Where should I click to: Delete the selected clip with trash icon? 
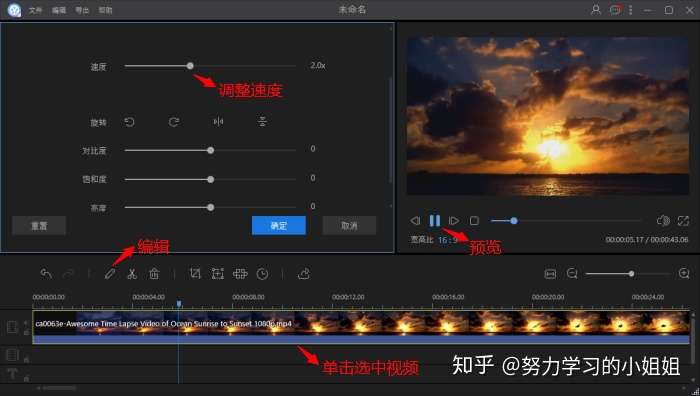pyautogui.click(x=154, y=274)
